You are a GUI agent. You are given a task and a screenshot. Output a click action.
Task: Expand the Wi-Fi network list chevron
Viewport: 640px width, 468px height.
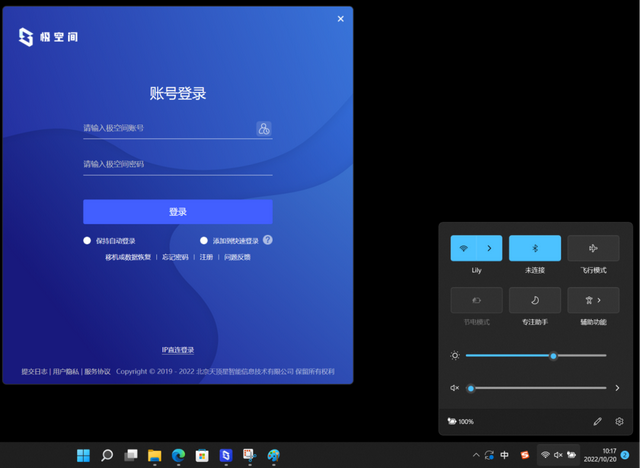coord(489,248)
